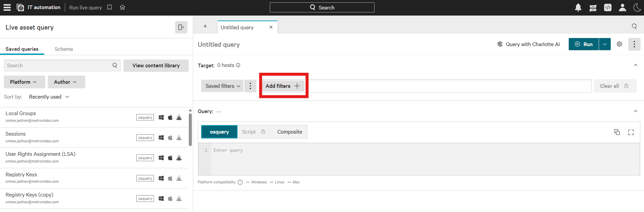Viewport: 644px width, 212px height.
Task: Click Linux icon for User Rights Assignment
Action: 179,158
